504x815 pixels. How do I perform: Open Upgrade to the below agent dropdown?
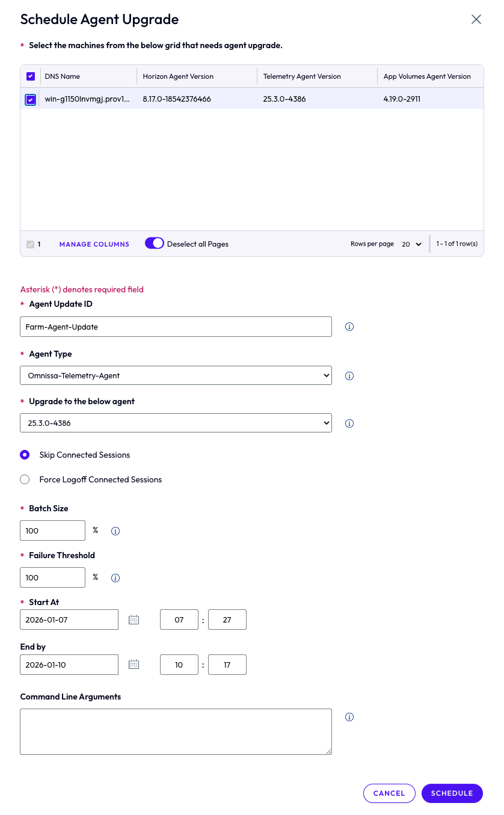click(x=176, y=423)
